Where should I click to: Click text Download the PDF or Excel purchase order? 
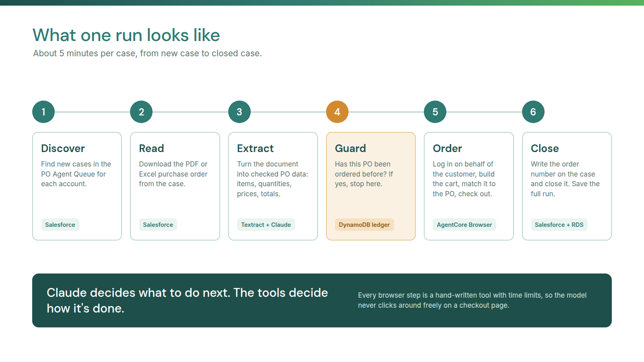[173, 174]
